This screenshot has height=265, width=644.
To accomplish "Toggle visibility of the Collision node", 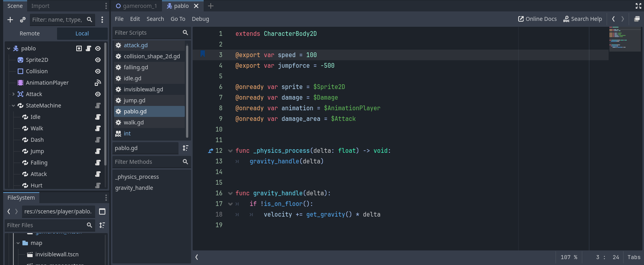I will (x=98, y=71).
